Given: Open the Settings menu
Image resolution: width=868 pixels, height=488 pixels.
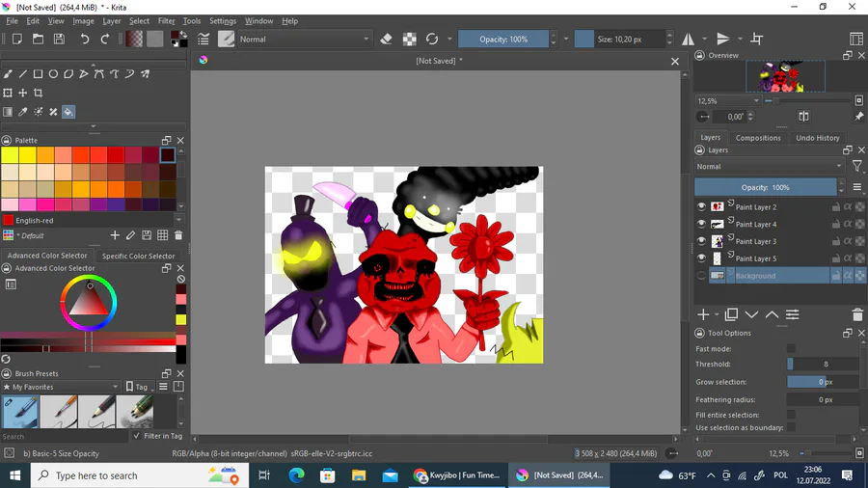Looking at the screenshot, I should pos(223,21).
